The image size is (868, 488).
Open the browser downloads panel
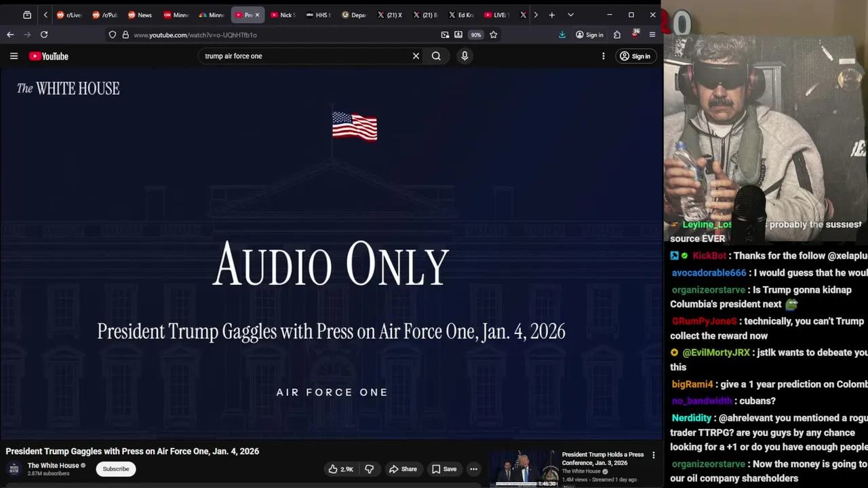[x=562, y=35]
